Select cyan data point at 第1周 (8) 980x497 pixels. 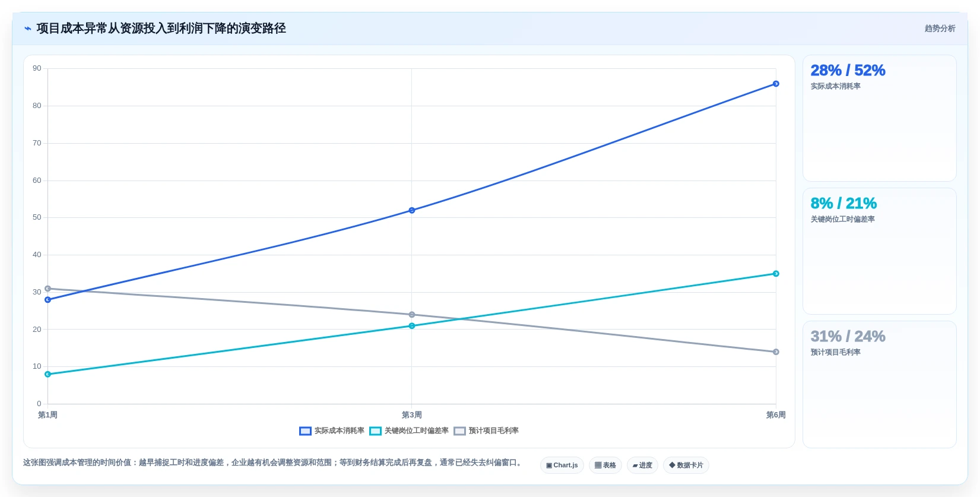click(48, 374)
